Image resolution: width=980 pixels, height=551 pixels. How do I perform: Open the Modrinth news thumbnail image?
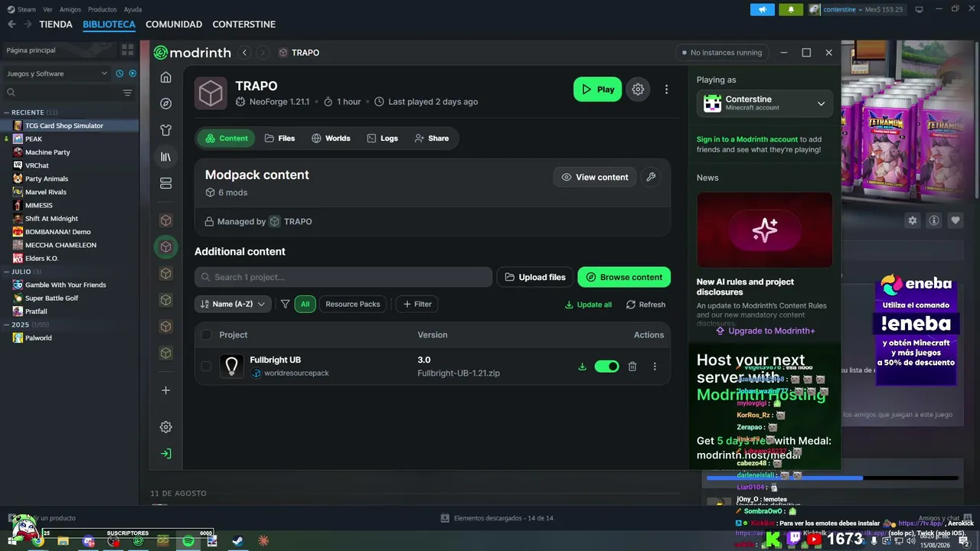[x=764, y=230]
